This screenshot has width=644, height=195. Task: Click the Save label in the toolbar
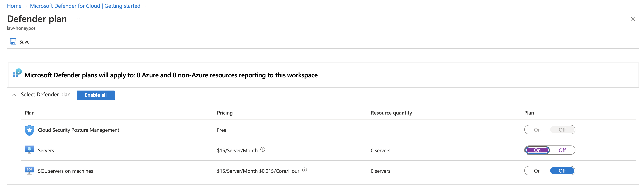[24, 42]
